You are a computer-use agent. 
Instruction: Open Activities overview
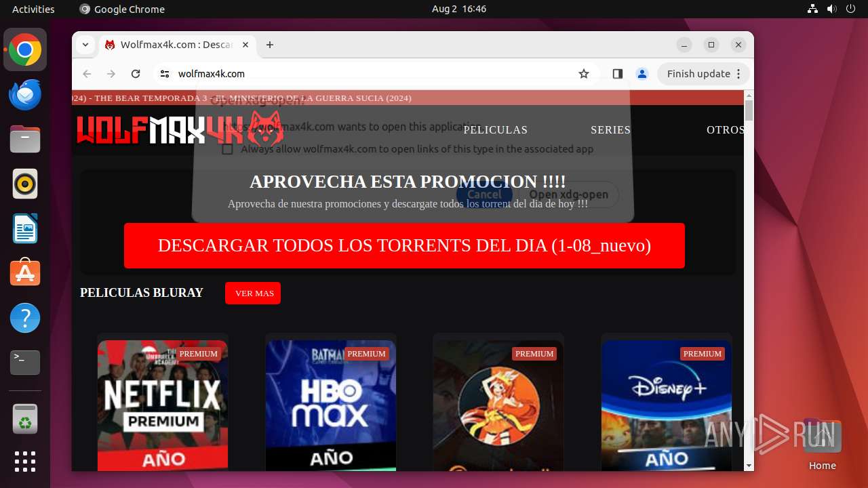(x=33, y=9)
